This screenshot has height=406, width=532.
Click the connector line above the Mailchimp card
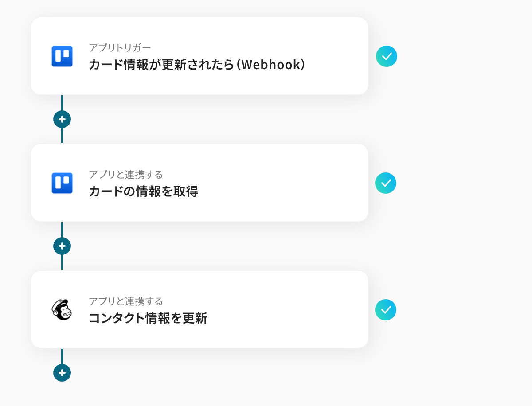[x=62, y=263]
